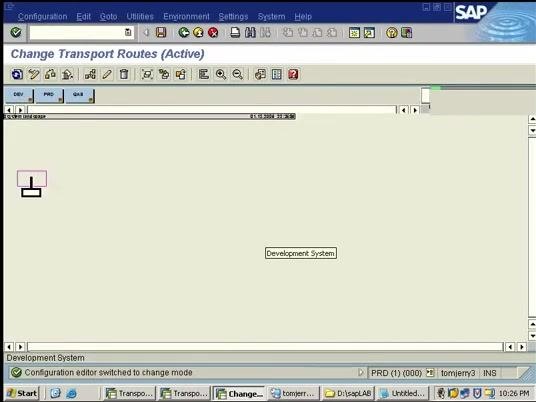
Task: Click the green Enter checkmark icon
Action: click(16, 33)
